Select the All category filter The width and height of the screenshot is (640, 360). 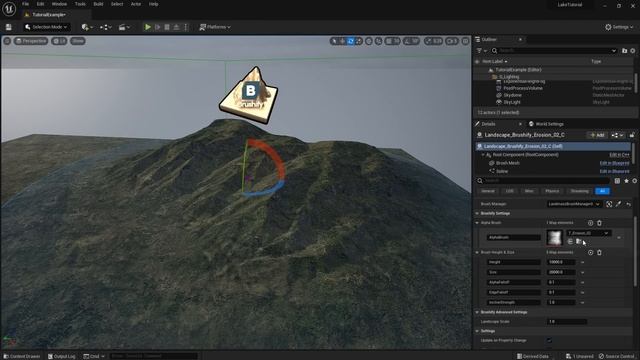click(x=602, y=191)
